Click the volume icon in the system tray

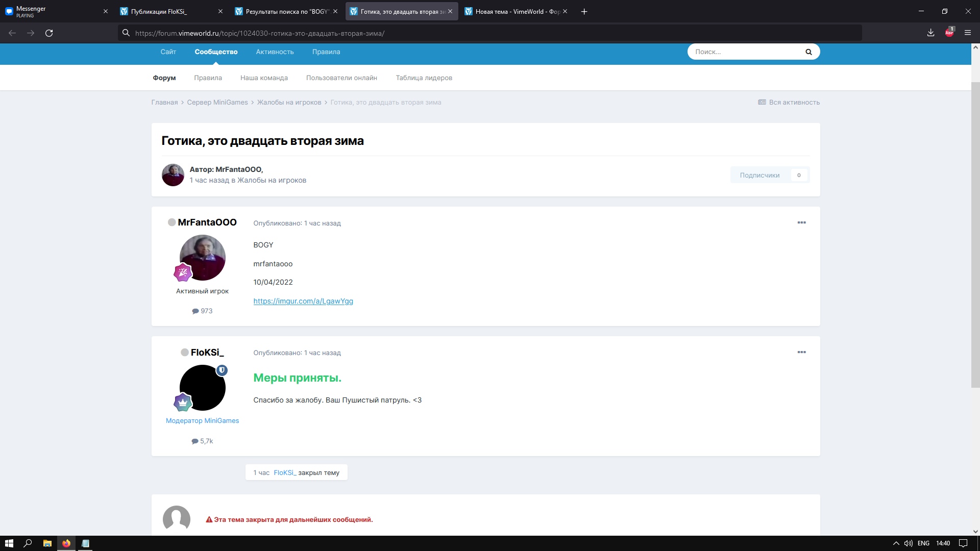tap(909, 543)
